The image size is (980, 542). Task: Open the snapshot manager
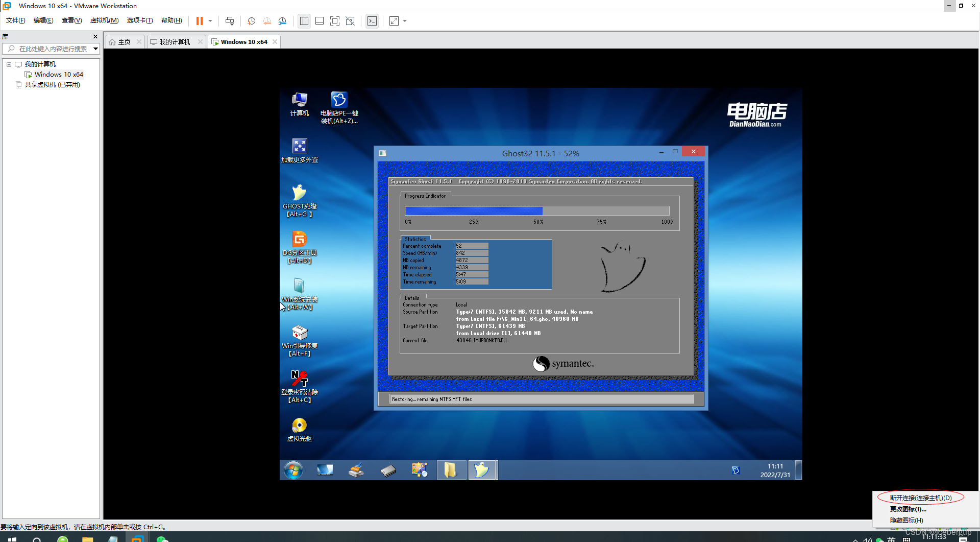(x=282, y=21)
